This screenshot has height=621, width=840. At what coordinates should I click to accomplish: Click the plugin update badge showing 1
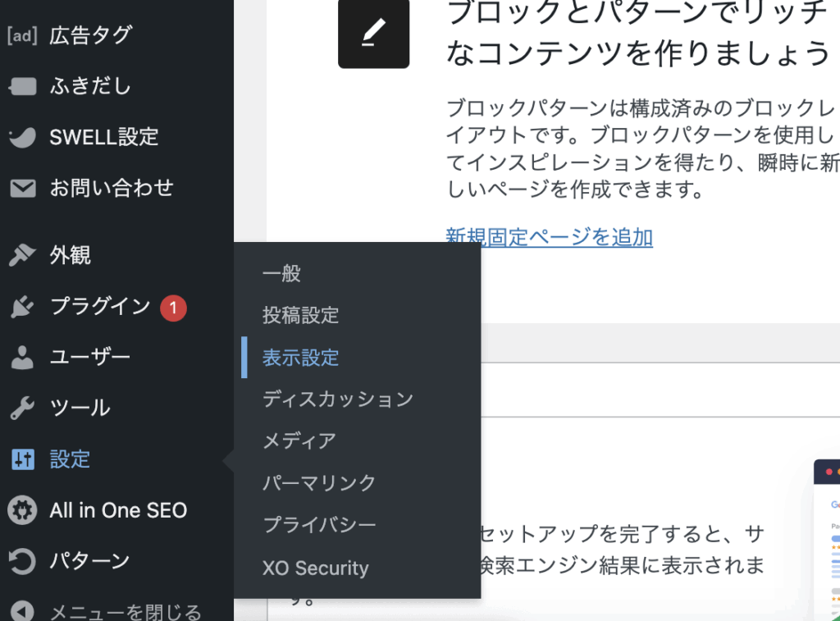pyautogui.click(x=173, y=308)
